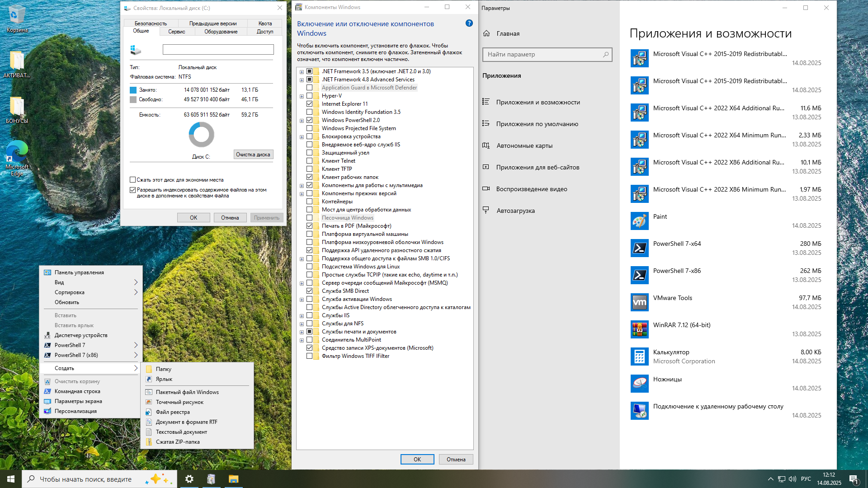Select the PowerShell 7-x64 app icon
868x488 pixels.
[639, 248]
